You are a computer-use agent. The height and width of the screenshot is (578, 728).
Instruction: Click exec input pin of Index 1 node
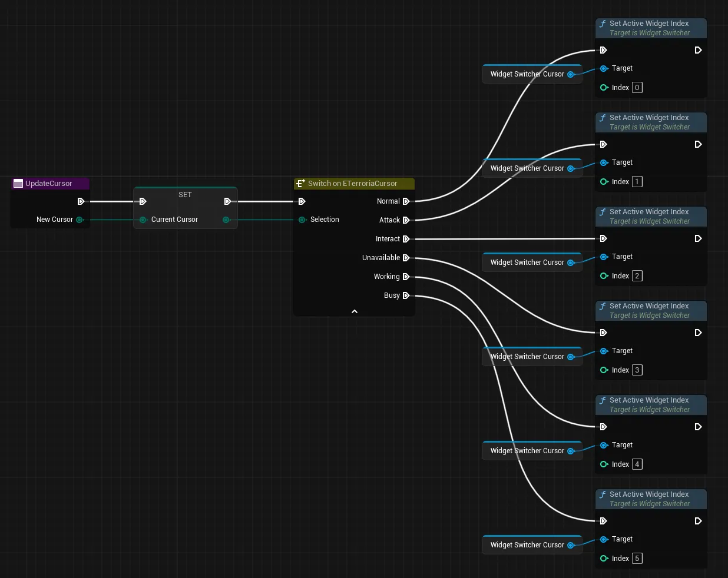(x=603, y=144)
